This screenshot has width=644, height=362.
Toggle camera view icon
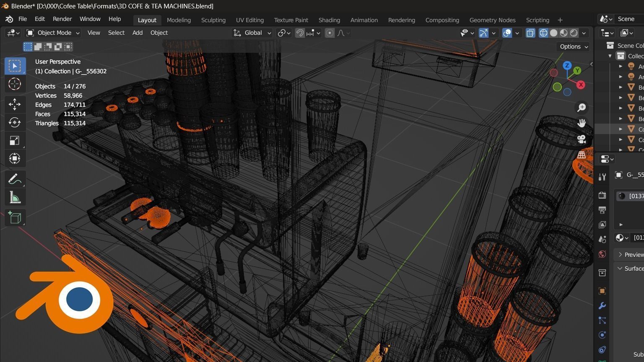[582, 139]
